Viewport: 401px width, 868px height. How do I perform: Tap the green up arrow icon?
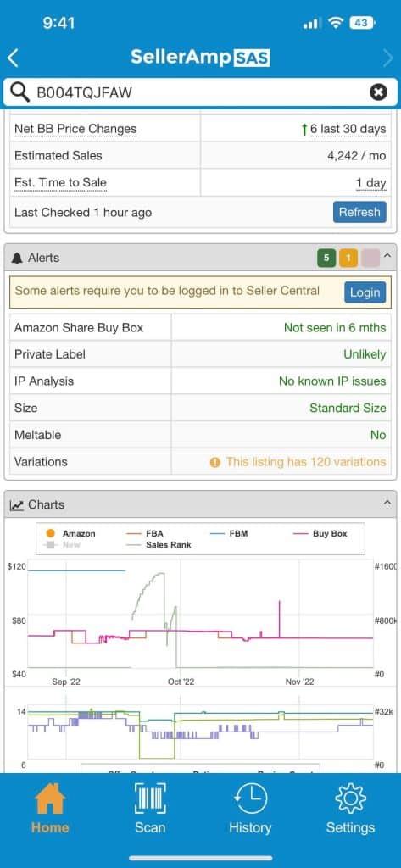pos(304,130)
